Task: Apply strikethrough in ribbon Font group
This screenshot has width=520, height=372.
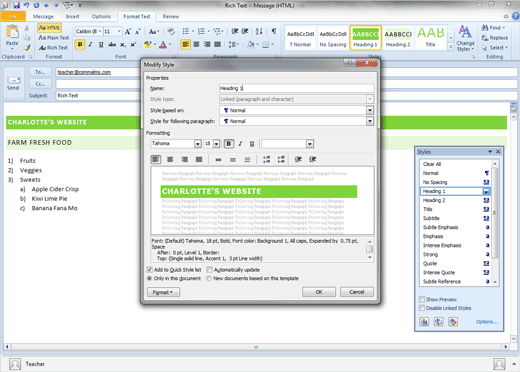Action: 112,45
